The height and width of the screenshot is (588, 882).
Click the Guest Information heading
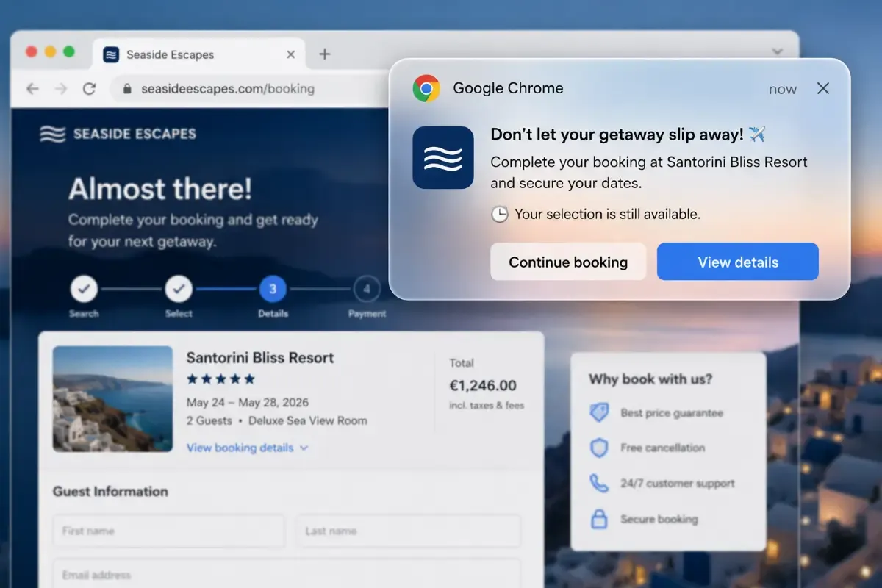(x=110, y=491)
